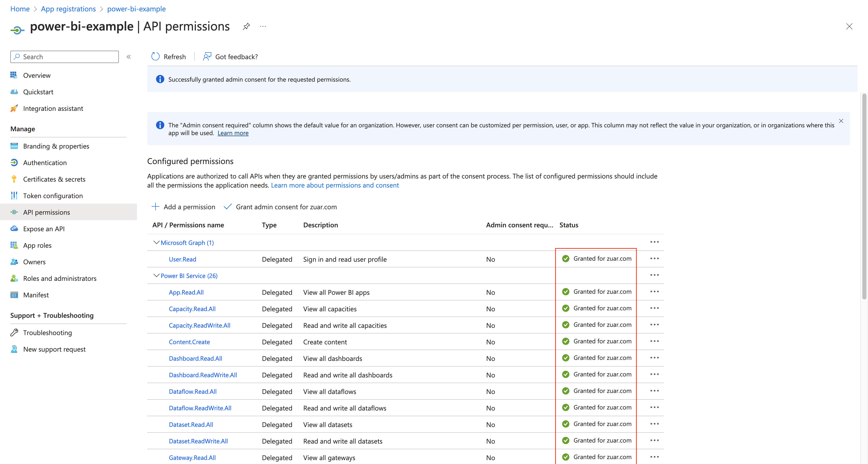
Task: Click the App roles icon
Action: [14, 245]
